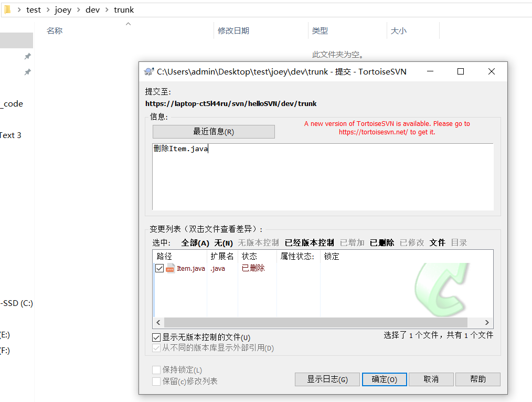Image resolution: width=532 pixels, height=402 pixels.
Task: Click the 已增加 filter link
Action: [x=352, y=243]
